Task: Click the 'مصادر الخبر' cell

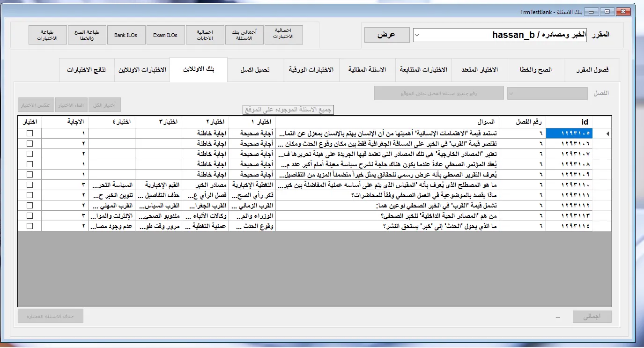Action: (x=205, y=185)
